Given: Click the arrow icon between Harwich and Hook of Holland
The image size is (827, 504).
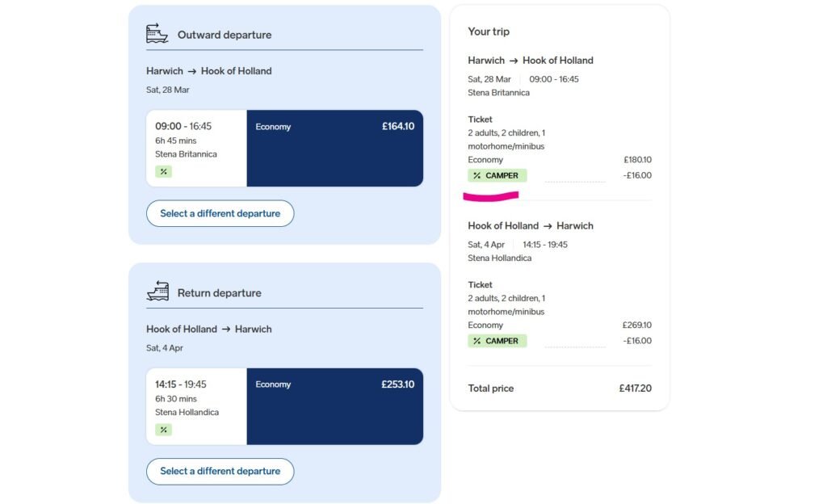Looking at the screenshot, I should 194,70.
